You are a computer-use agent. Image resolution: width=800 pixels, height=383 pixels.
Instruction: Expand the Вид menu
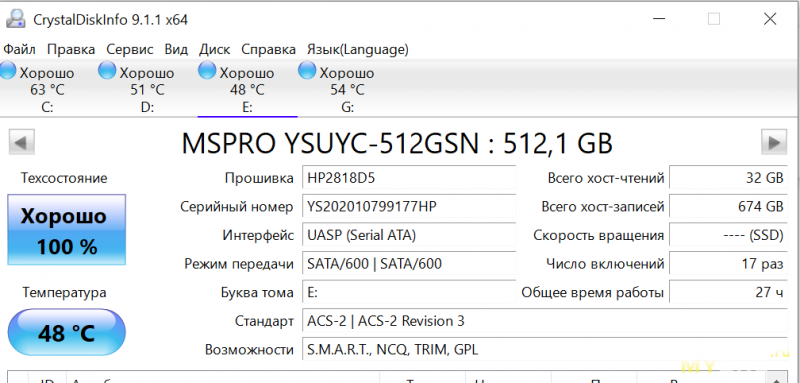[176, 49]
